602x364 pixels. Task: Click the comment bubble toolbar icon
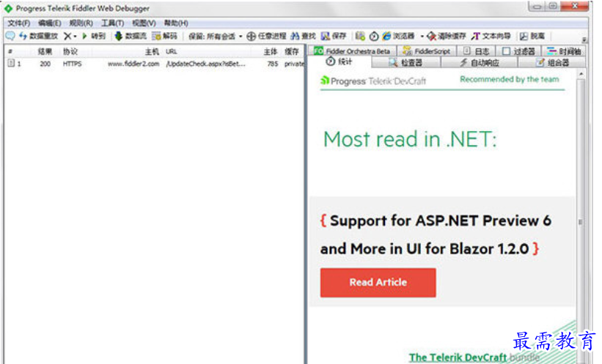click(10, 36)
